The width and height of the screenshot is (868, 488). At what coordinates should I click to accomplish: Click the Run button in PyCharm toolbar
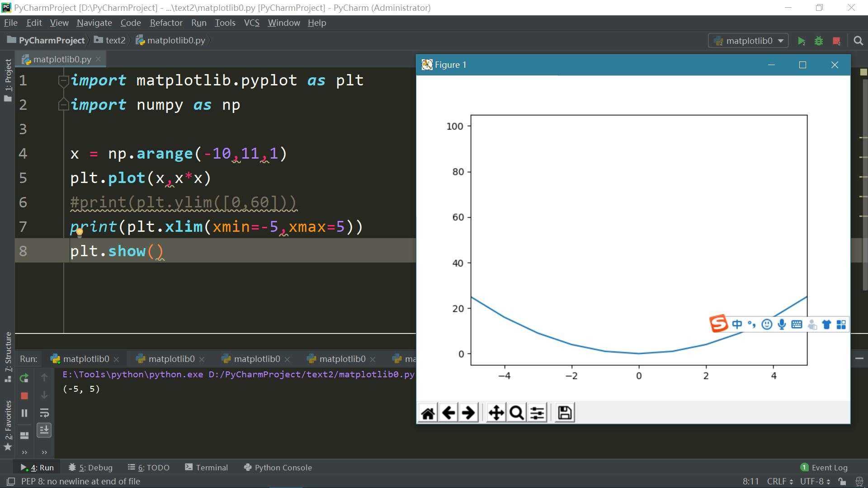point(802,40)
